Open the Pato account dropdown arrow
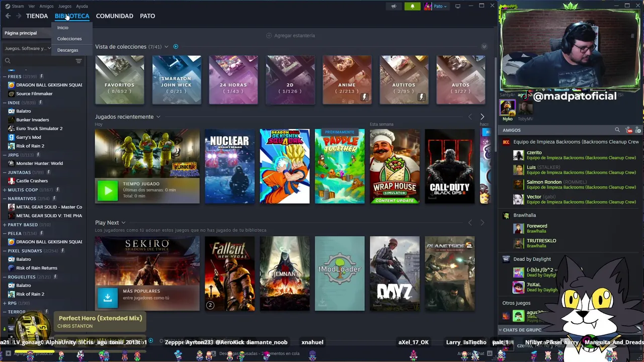This screenshot has height=362, width=644. [445, 7]
